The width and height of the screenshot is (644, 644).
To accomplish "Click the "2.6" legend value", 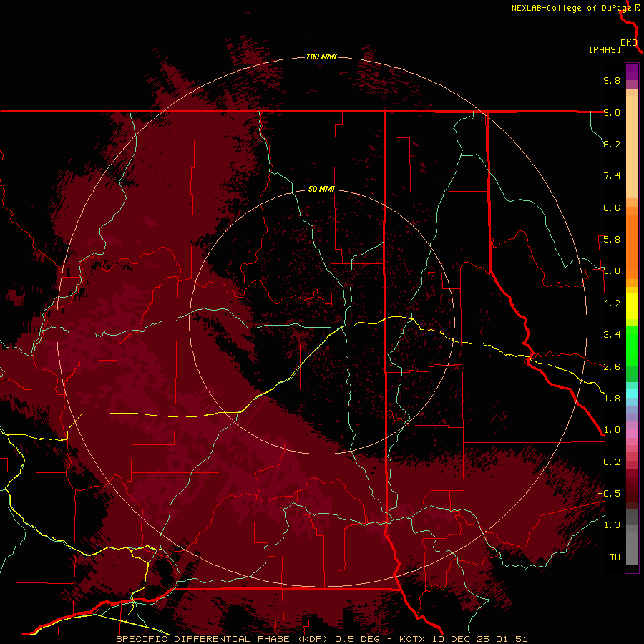I will [x=612, y=367].
